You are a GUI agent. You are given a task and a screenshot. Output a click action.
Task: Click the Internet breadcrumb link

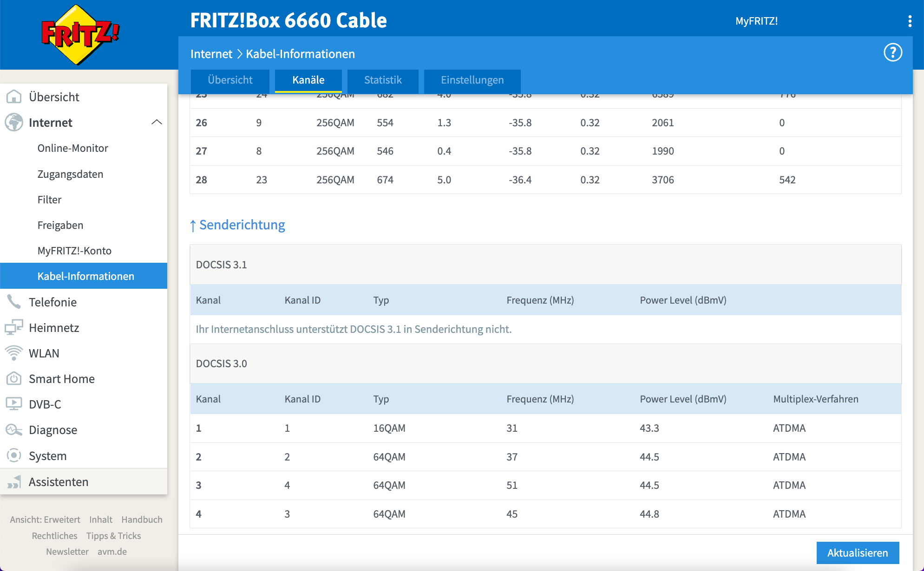pyautogui.click(x=211, y=54)
